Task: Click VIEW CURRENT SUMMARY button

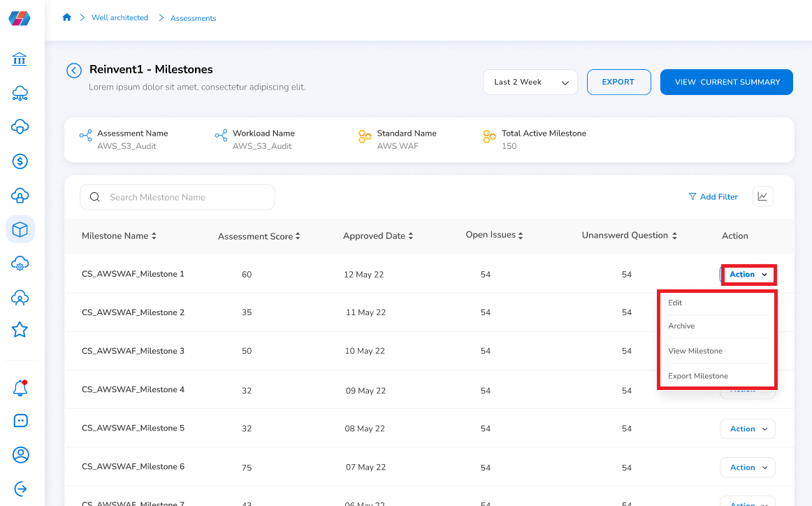Action: point(727,82)
